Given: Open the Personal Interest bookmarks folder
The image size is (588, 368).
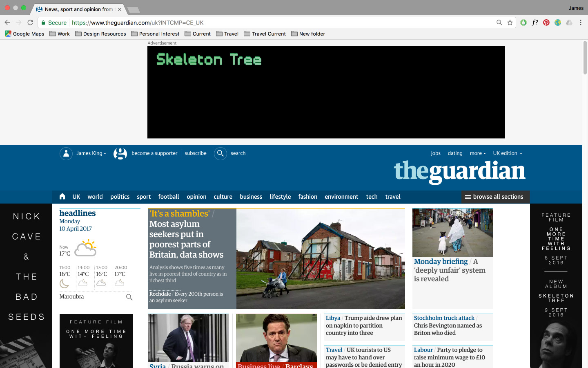Looking at the screenshot, I should 155,34.
